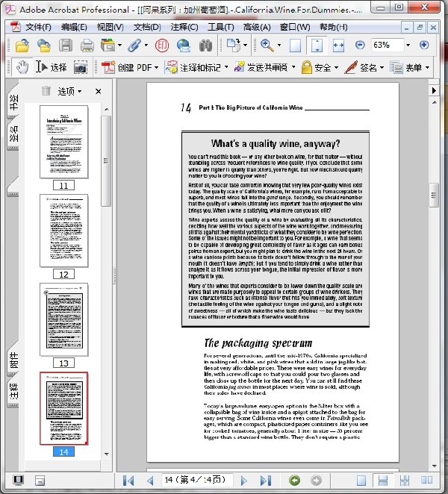Open the Help (帮助) menu
The height and width of the screenshot is (494, 448).
(333, 28)
